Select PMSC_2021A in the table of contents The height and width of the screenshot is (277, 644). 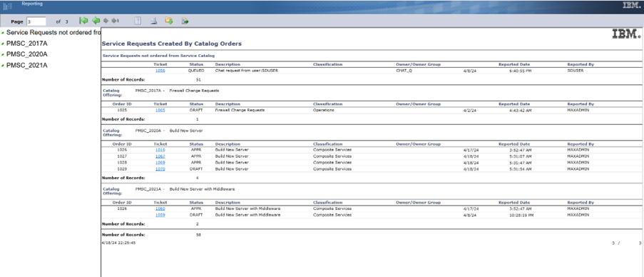coord(26,66)
